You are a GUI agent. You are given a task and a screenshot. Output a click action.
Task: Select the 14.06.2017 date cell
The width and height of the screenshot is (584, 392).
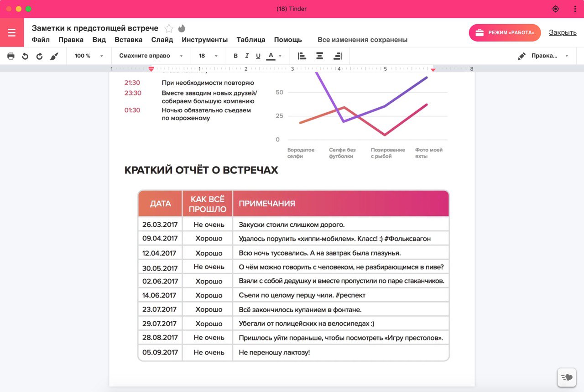pyautogui.click(x=160, y=295)
